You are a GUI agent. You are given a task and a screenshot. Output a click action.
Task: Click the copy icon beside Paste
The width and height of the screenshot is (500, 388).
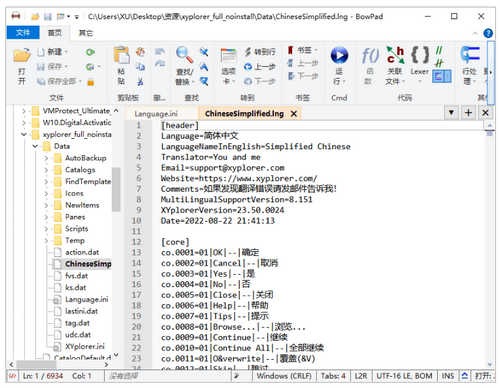pyautogui.click(x=140, y=67)
